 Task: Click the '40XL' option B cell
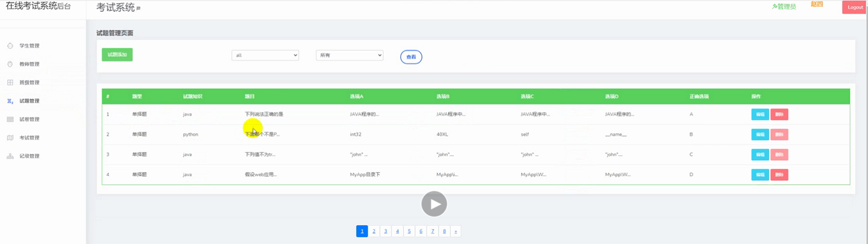tap(442, 135)
